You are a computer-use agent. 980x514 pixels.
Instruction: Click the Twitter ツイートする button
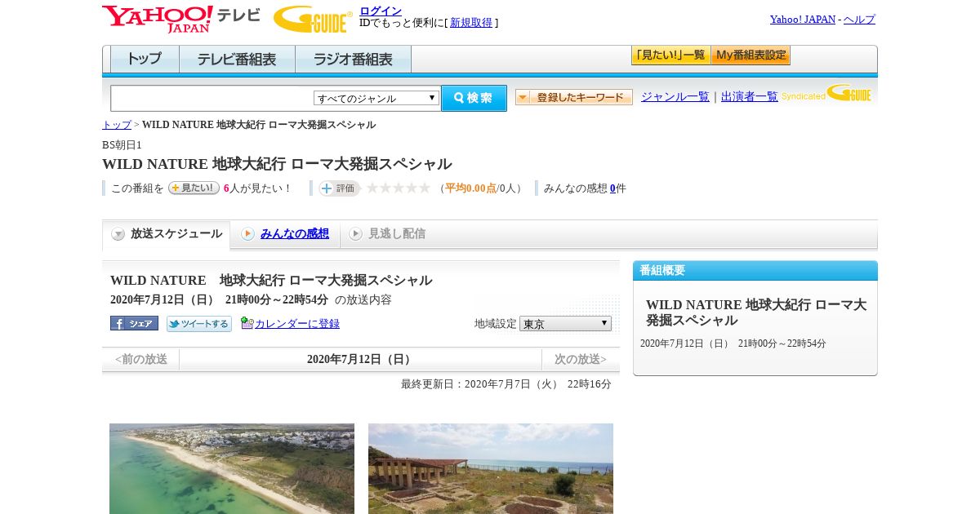[x=199, y=324]
